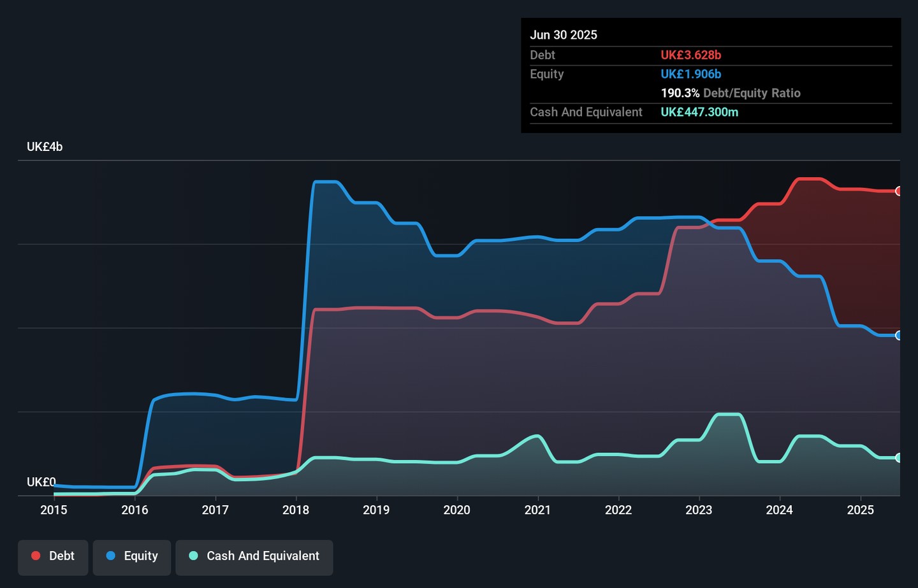
Task: Click the UK£0 y-axis label
Action: (x=41, y=482)
